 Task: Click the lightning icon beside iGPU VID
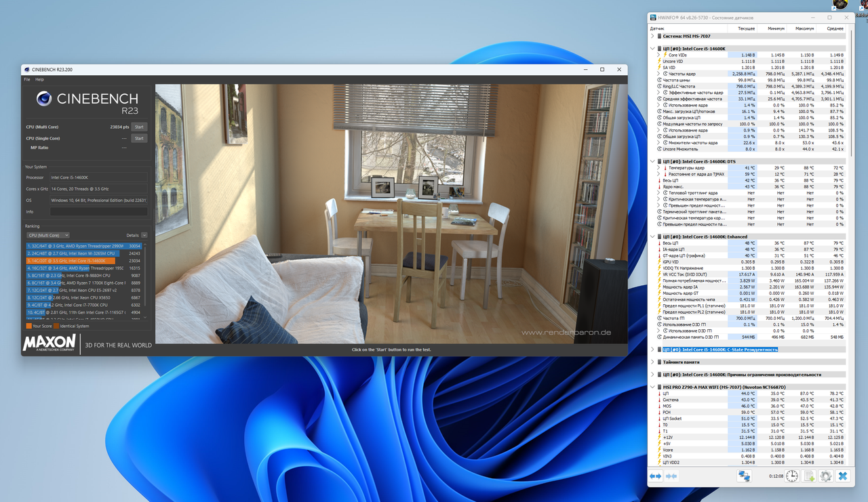tap(659, 262)
